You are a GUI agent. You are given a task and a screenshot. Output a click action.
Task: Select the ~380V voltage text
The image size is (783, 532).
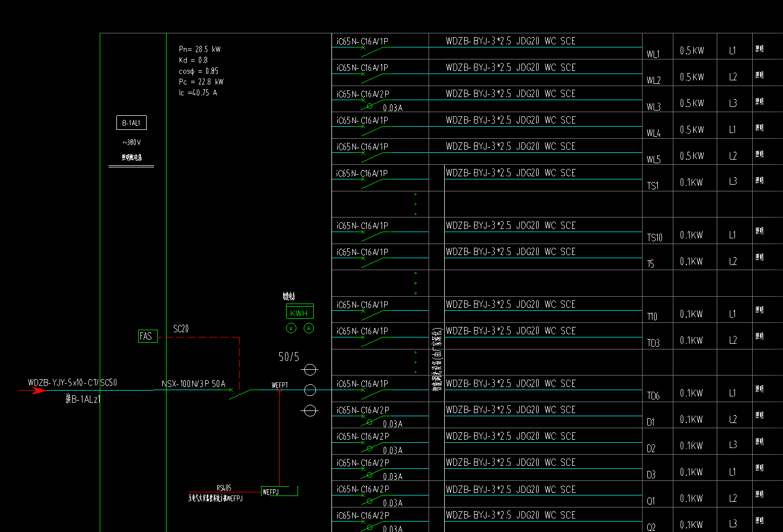132,142
